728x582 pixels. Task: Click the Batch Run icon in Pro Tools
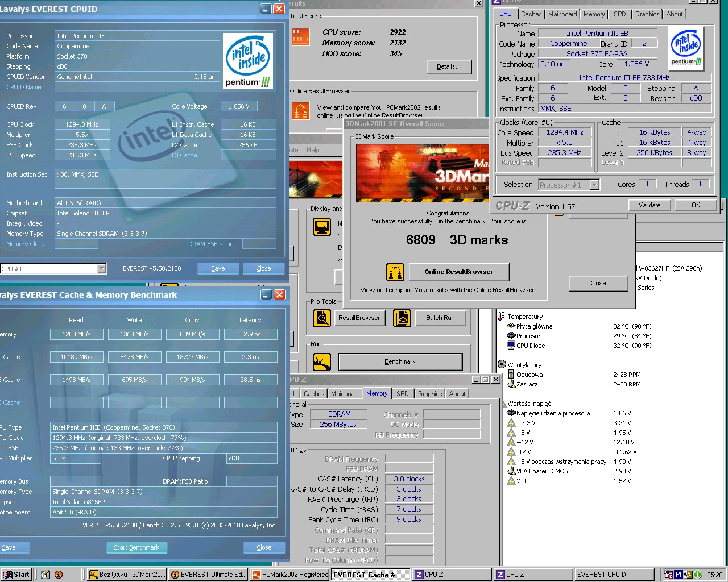pos(402,318)
